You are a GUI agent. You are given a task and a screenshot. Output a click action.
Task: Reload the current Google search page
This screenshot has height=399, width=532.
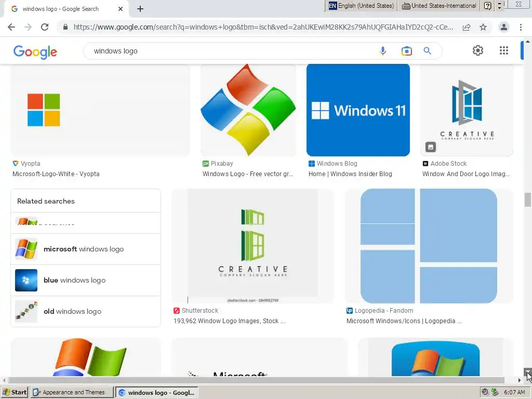click(x=45, y=27)
